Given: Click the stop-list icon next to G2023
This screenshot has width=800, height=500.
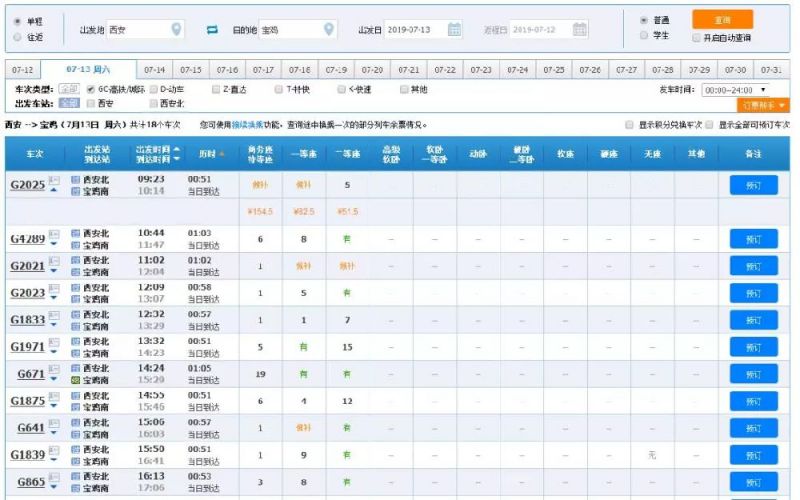Looking at the screenshot, I should [54, 288].
